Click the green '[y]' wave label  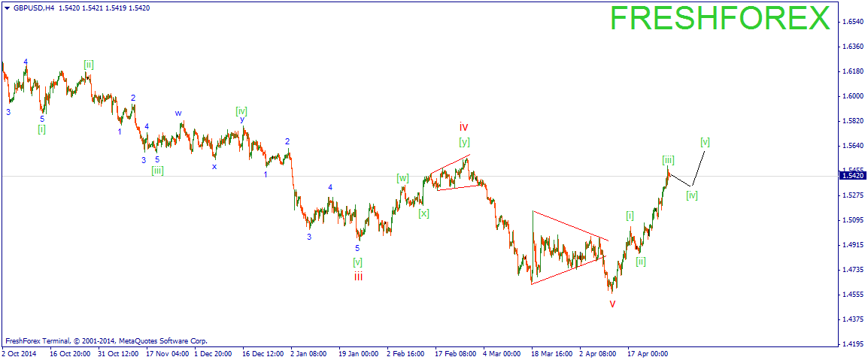tap(464, 141)
